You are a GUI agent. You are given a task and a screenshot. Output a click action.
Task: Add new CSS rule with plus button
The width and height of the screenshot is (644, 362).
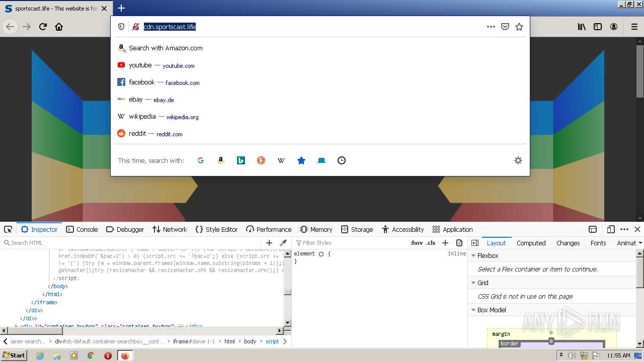tap(445, 243)
